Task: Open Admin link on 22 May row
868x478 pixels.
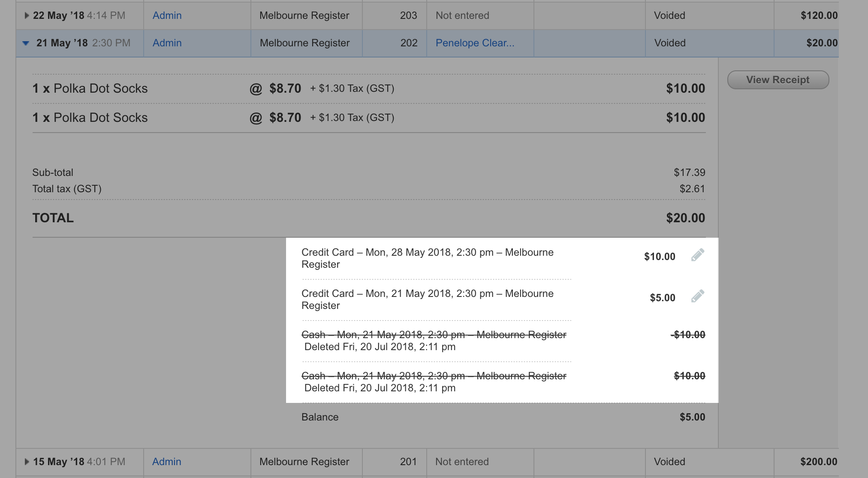Action: 167,15
